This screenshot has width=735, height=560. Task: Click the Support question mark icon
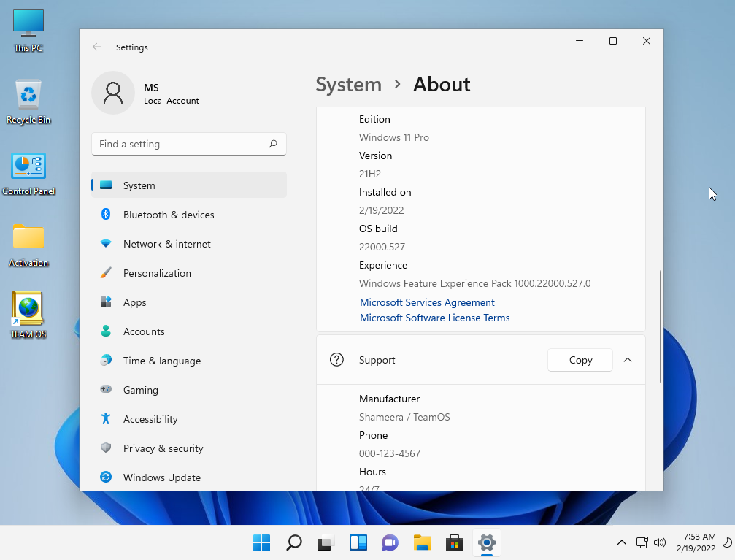pos(336,360)
